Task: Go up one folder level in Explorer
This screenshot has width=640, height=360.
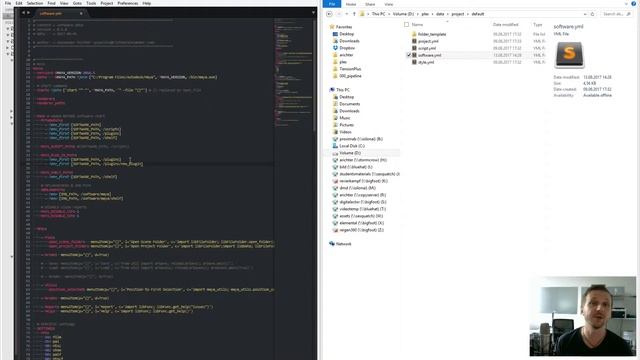Action: click(354, 14)
